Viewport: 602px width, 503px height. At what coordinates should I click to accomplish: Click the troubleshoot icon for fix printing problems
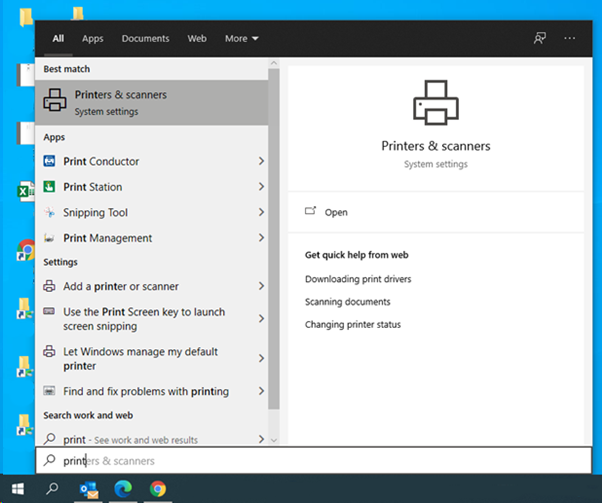[x=49, y=391]
